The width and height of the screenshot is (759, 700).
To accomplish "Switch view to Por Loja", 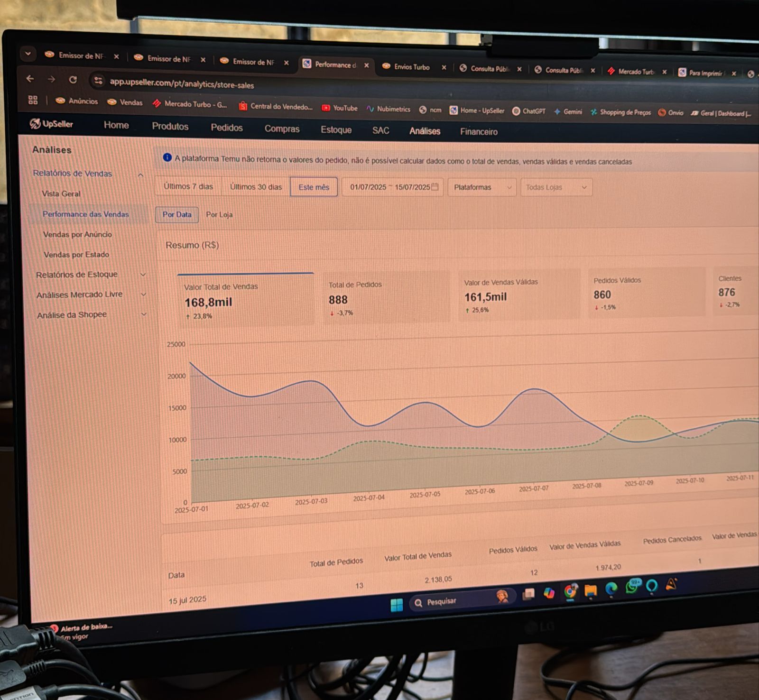I will [x=219, y=214].
